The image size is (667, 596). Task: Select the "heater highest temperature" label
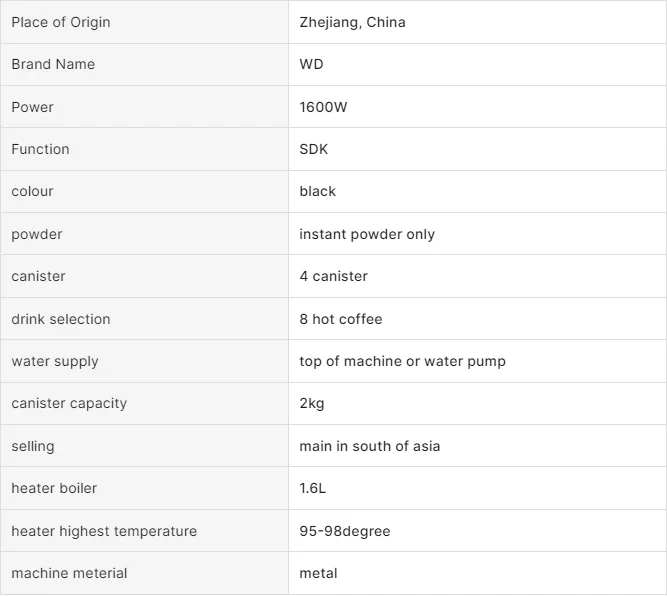pyautogui.click(x=104, y=531)
